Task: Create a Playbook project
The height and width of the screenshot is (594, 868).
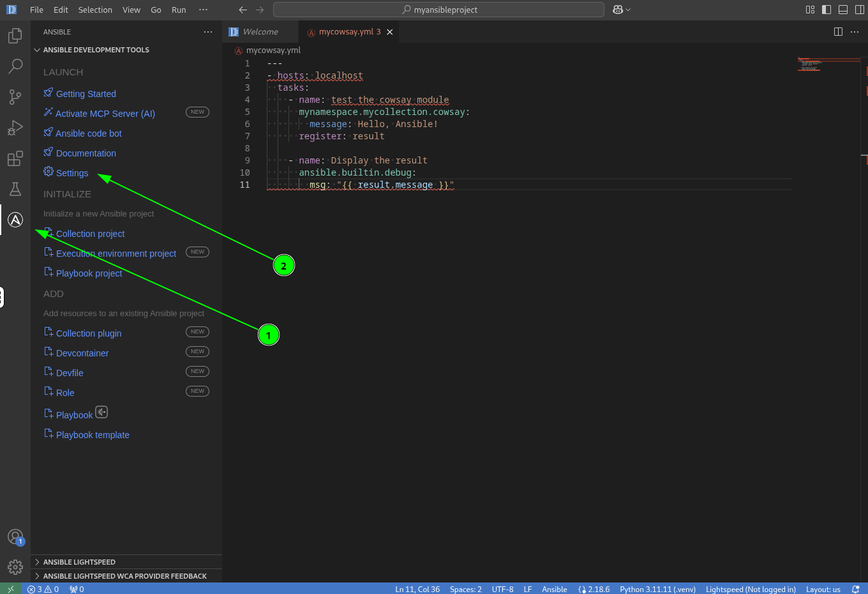Action: [x=89, y=273]
